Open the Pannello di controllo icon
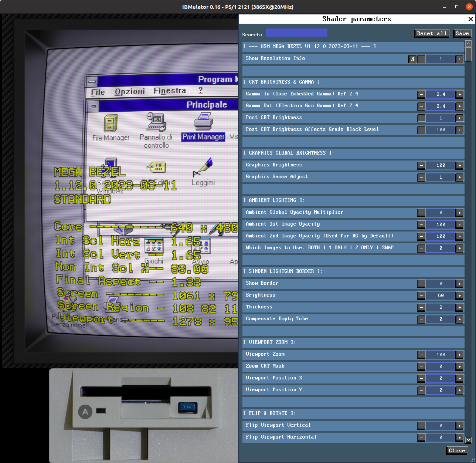 pos(156,122)
